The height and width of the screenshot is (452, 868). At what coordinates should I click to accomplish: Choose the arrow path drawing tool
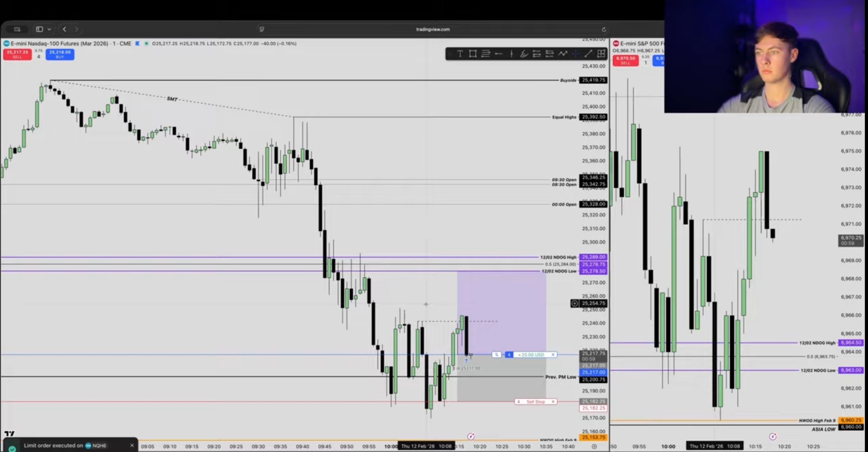tap(563, 54)
